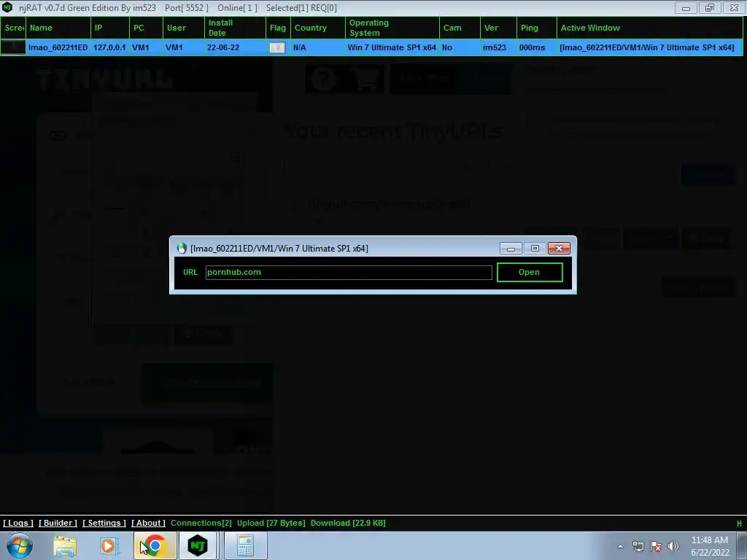The height and width of the screenshot is (560, 747).
Task: Maximize the URL dialog window
Action: (535, 249)
